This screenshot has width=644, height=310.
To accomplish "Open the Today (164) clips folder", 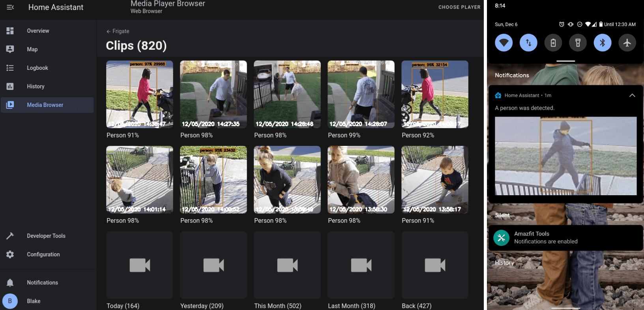I will (x=140, y=265).
